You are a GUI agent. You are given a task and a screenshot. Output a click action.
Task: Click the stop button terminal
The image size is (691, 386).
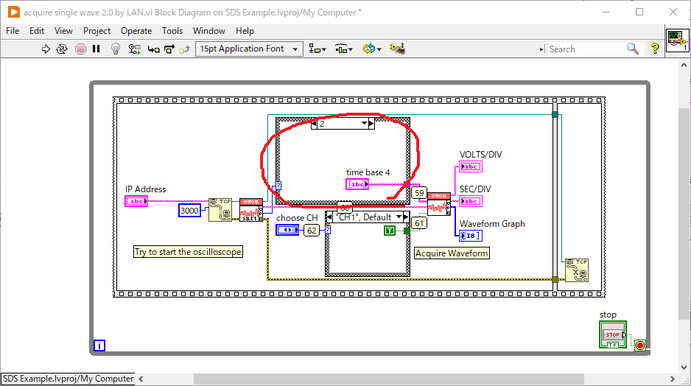[613, 334]
